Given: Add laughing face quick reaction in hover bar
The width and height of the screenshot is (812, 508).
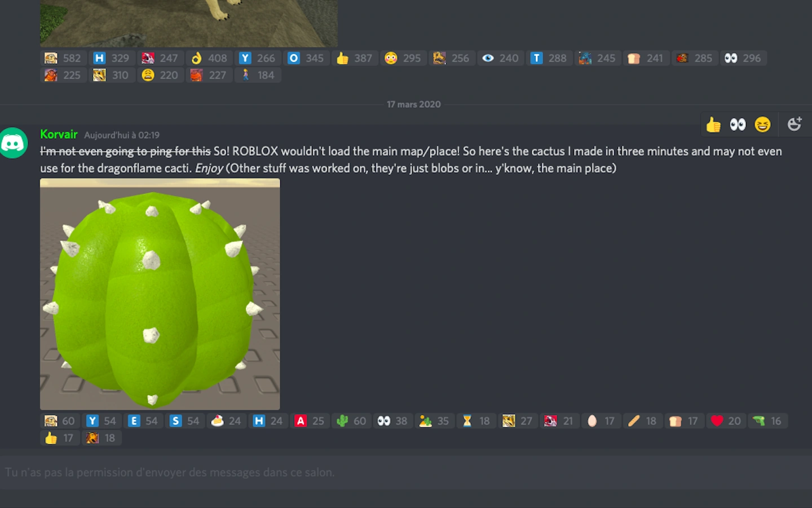Looking at the screenshot, I should click(x=762, y=124).
